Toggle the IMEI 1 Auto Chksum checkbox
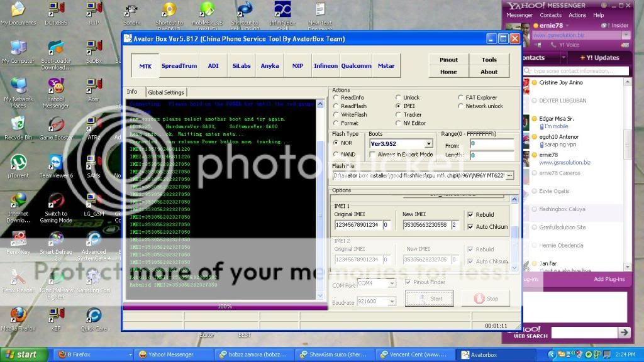This screenshot has height=362, width=644. 470,227
